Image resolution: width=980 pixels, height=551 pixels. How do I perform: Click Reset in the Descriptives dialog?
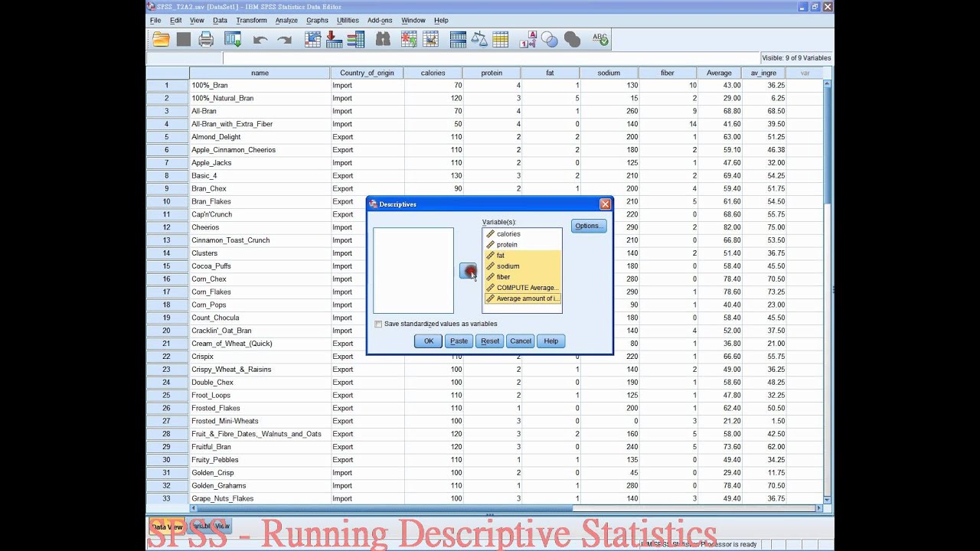coord(490,341)
